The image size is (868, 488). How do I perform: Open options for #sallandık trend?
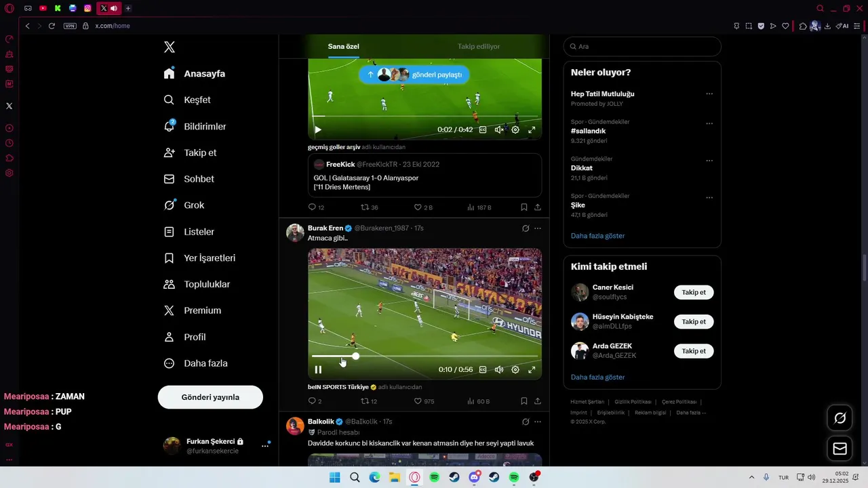pyautogui.click(x=709, y=123)
